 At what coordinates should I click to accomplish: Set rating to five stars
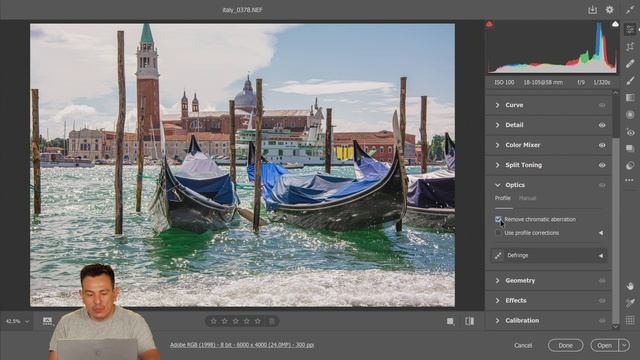[x=258, y=321]
